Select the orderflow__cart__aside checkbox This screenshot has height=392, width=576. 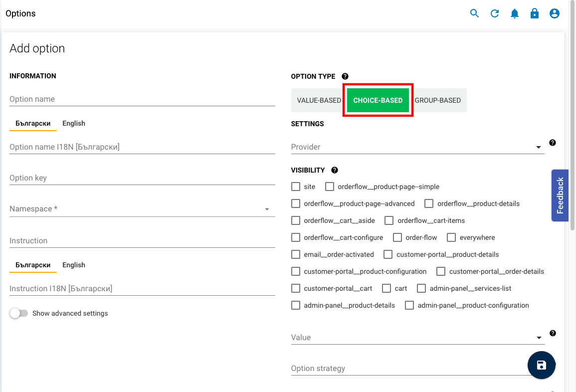tap(295, 220)
